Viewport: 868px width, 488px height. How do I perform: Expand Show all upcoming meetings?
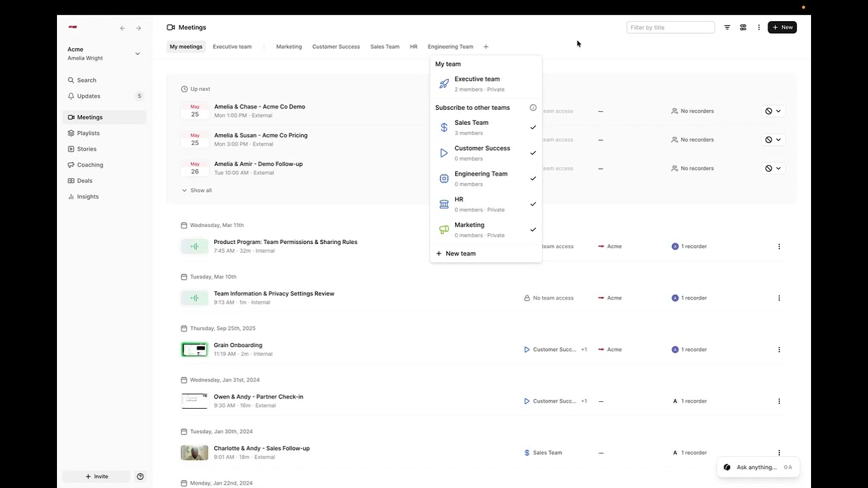197,190
